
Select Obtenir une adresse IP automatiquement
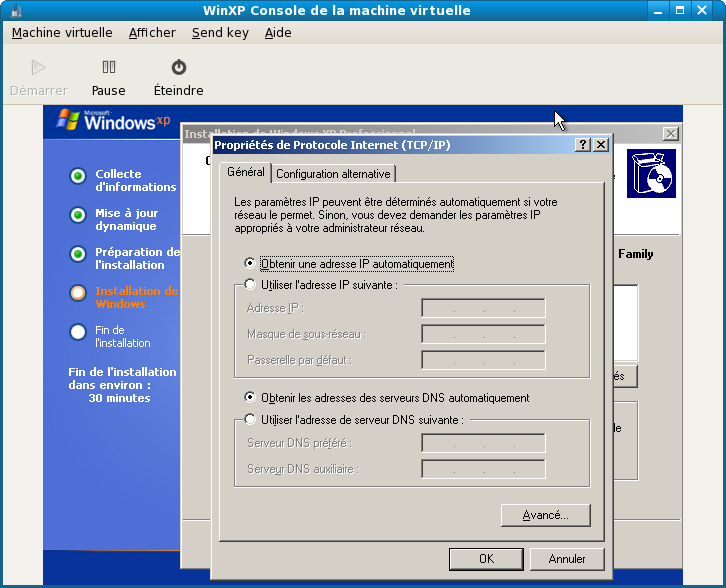(250, 263)
